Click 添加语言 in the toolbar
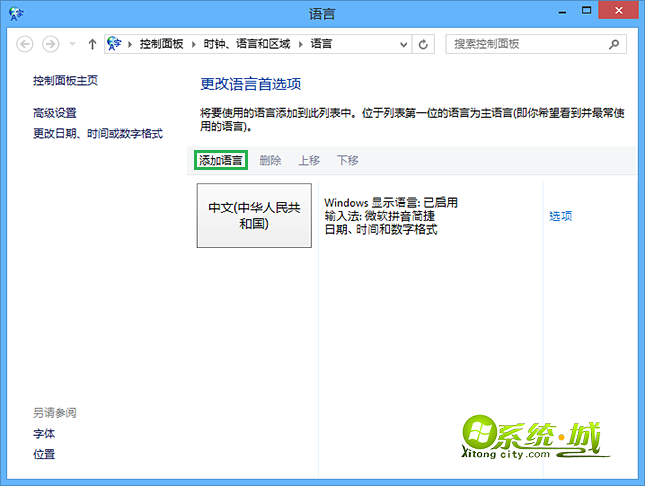The width and height of the screenshot is (645, 486). pyautogui.click(x=220, y=160)
